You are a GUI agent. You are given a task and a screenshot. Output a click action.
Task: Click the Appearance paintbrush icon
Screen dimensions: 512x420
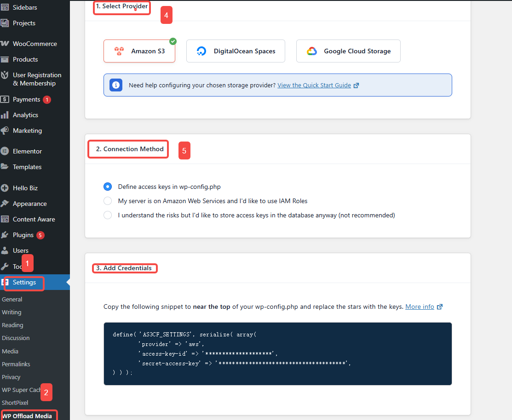pos(6,204)
